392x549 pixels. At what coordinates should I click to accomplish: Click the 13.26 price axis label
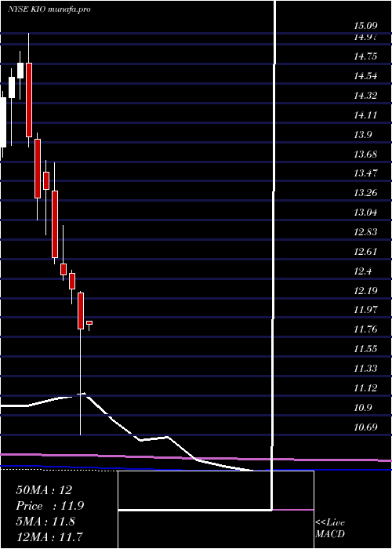pyautogui.click(x=365, y=193)
